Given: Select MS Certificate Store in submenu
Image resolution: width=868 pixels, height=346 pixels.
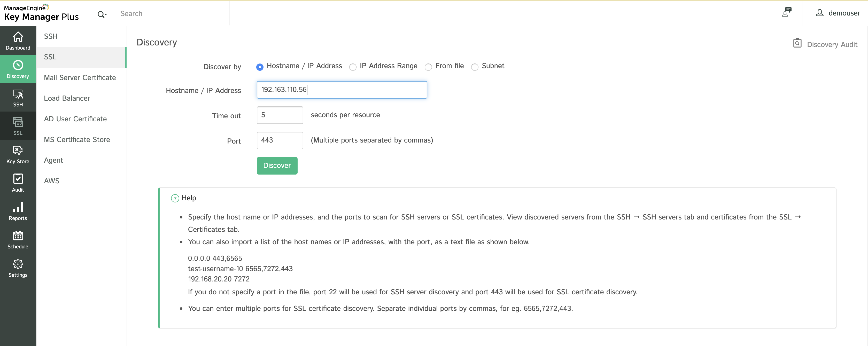Looking at the screenshot, I should coord(77,139).
